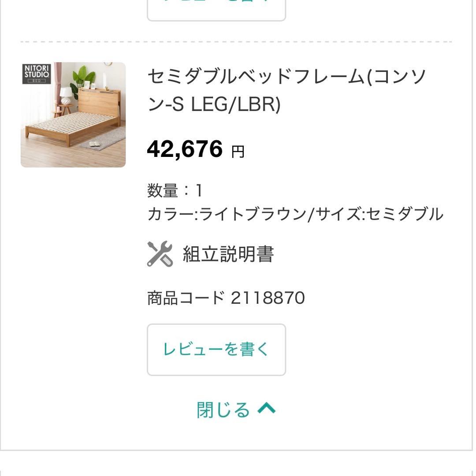Click the 42,676 price amount

click(x=185, y=149)
